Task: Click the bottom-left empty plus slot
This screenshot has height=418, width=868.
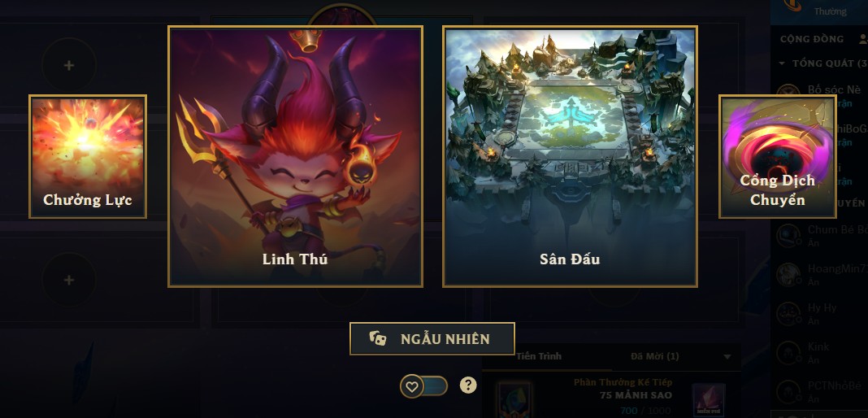Action: pos(68,280)
